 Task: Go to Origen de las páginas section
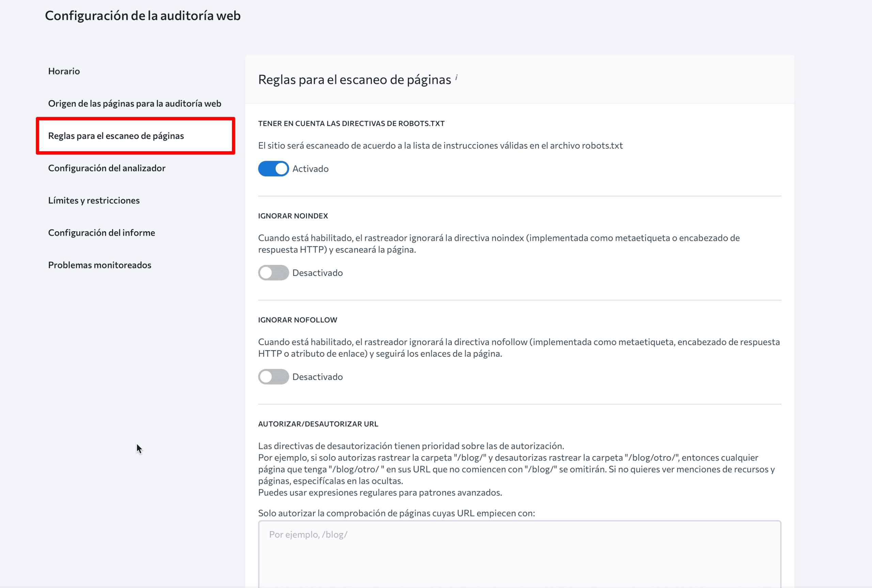[135, 104]
